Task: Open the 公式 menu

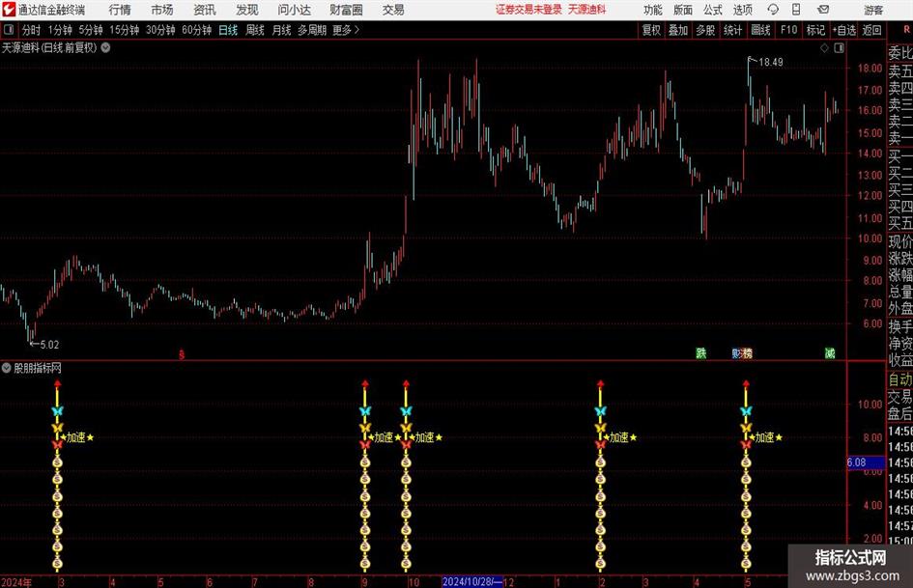Action: click(712, 10)
